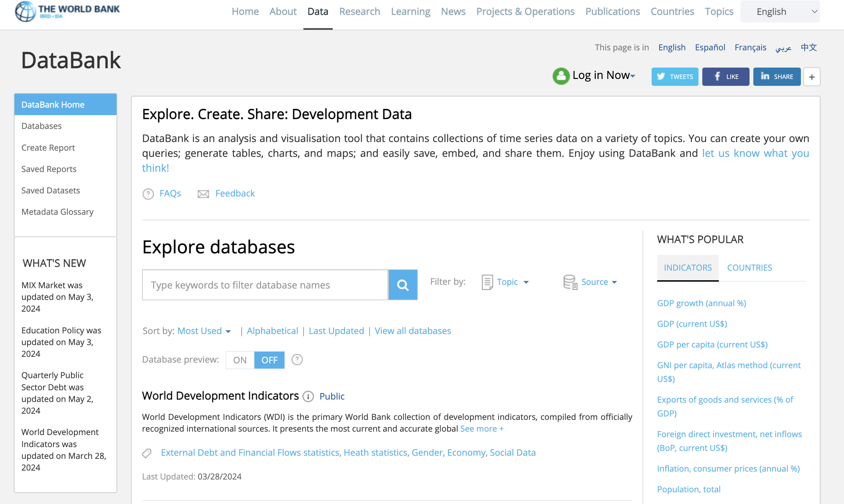The image size is (844, 504).
Task: Click the search magnifier button
Action: coord(403,285)
